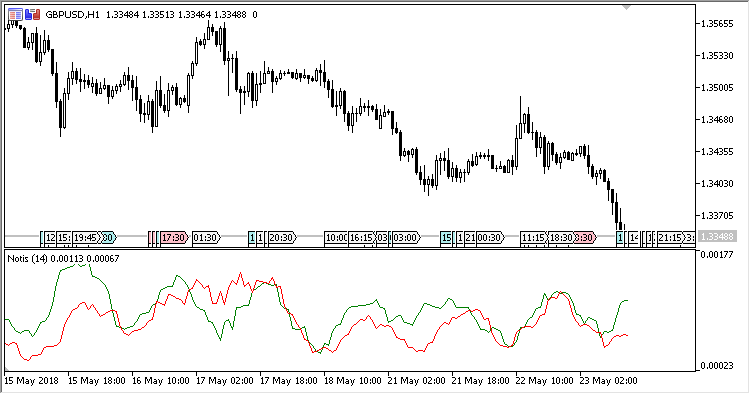The width and height of the screenshot is (750, 394).
Task: Click the GBPUSD,H1 chart title text
Action: pos(73,15)
